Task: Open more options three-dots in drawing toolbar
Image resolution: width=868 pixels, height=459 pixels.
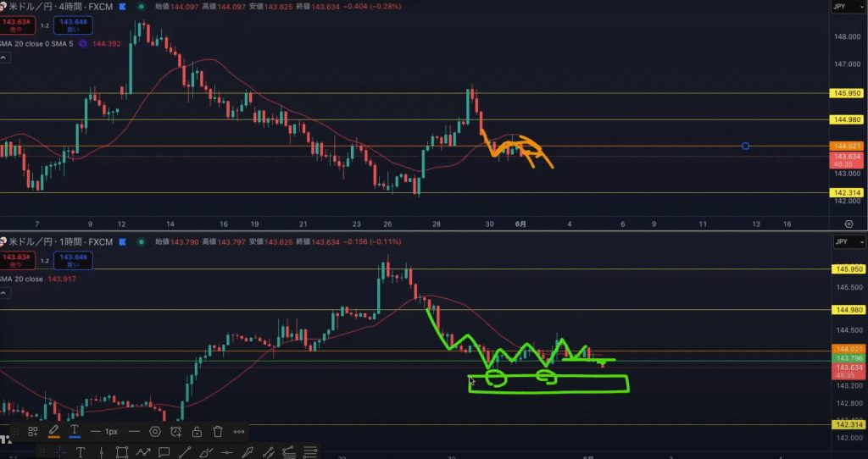Action: coord(239,432)
